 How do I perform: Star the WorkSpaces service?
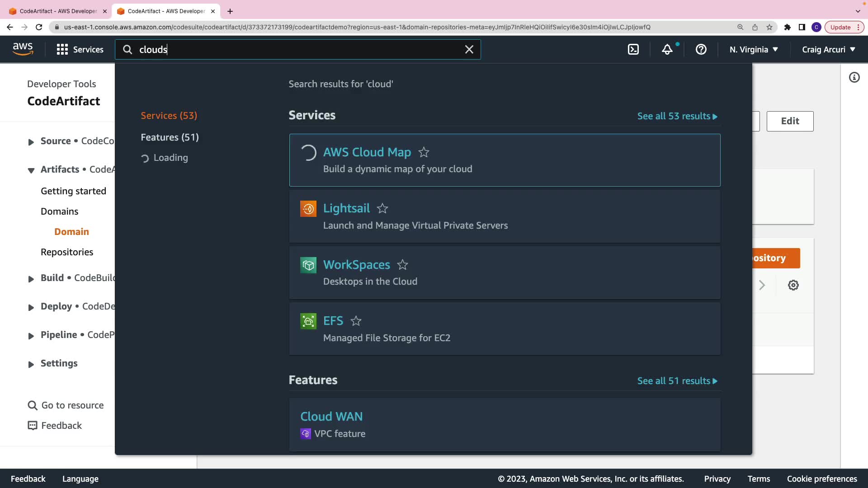(402, 265)
